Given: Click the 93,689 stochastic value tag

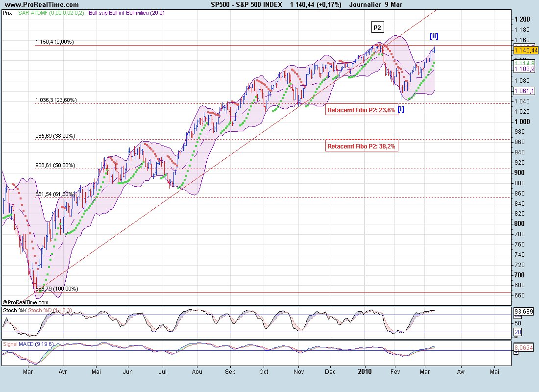Looking at the screenshot, I should click(523, 312).
